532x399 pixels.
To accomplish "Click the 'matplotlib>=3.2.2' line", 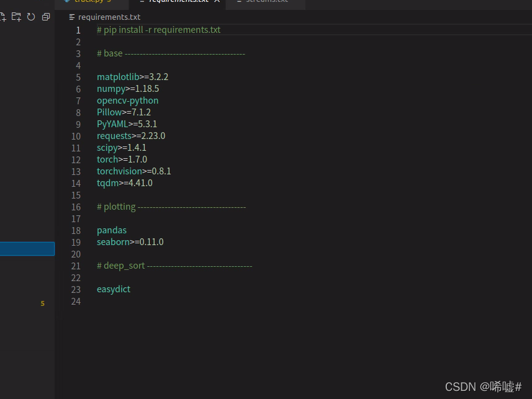I will coord(132,77).
